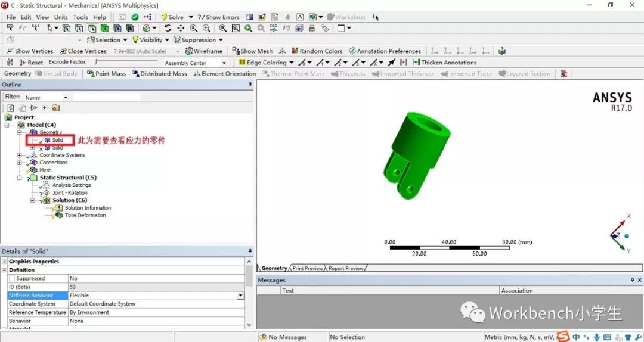Select the Vertex selection filter icon
Screen dimensions: 644x342
(x=67, y=29)
